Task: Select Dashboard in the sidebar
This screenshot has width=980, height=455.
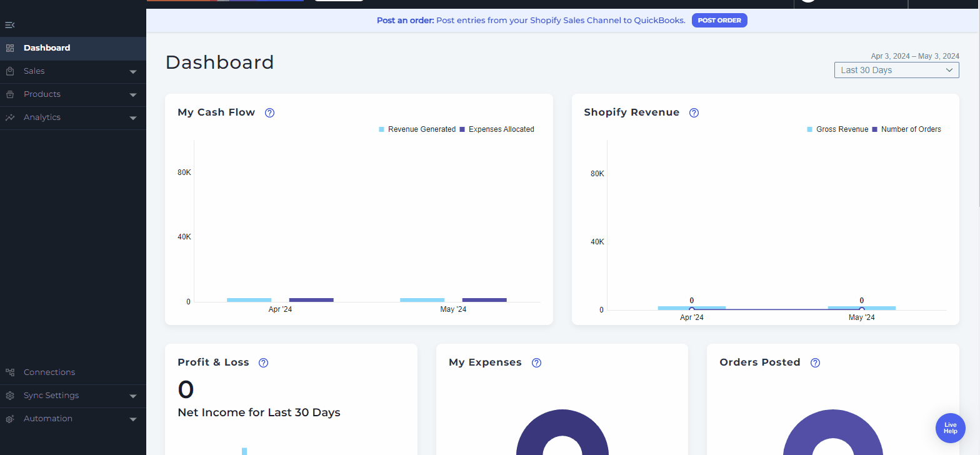Action: [x=47, y=48]
